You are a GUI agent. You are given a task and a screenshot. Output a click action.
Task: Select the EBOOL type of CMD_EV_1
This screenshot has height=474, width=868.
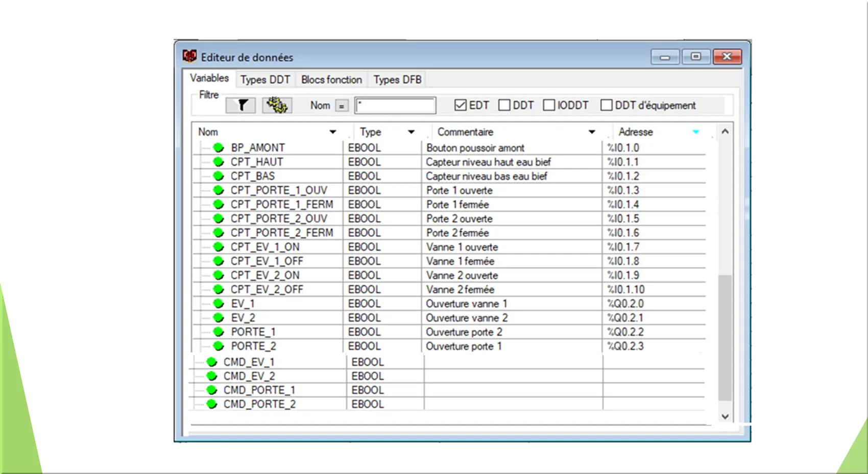(x=368, y=362)
